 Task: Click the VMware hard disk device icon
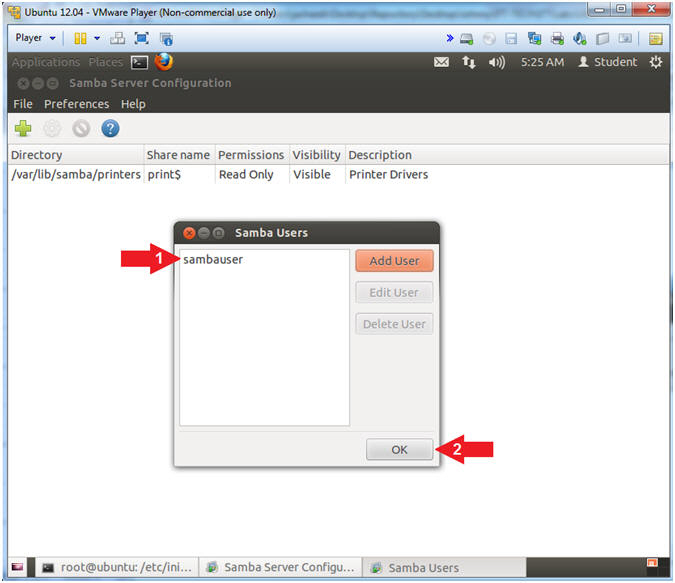tap(466, 39)
